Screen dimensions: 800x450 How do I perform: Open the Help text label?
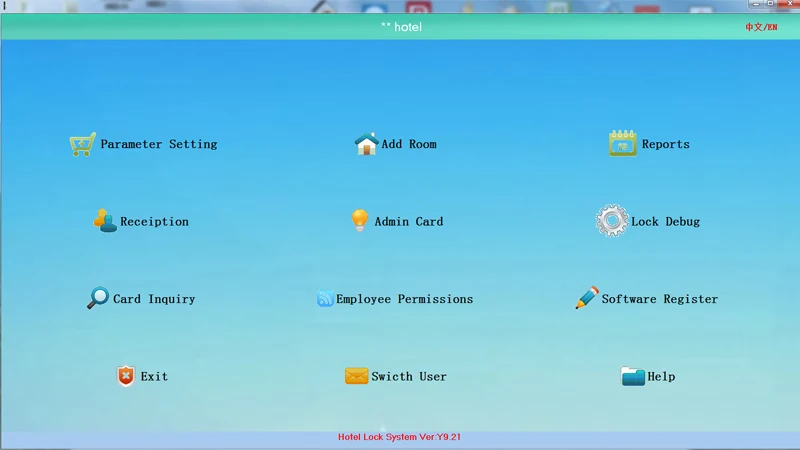pyautogui.click(x=661, y=377)
